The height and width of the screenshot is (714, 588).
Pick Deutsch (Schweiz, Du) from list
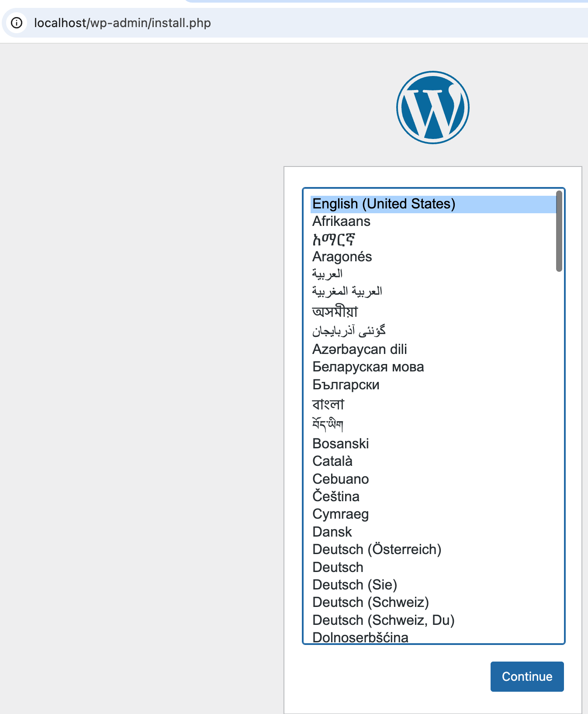coord(383,620)
